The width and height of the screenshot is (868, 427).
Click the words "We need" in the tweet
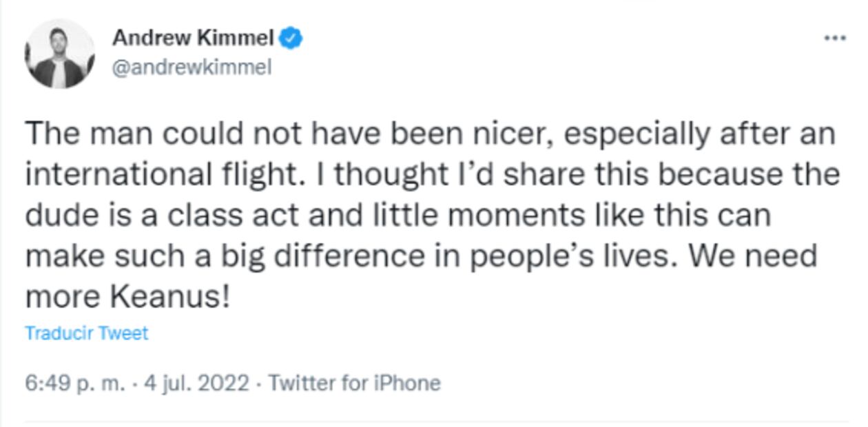tap(753, 256)
